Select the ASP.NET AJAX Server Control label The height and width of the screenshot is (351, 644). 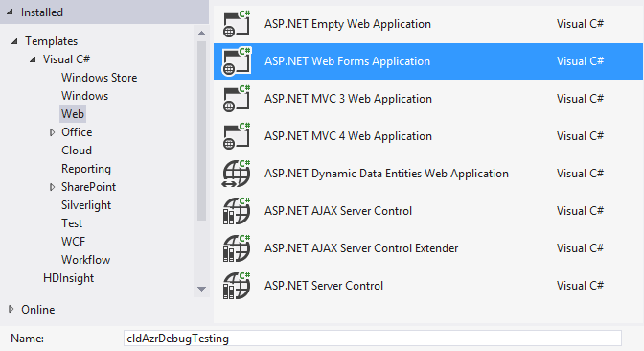click(338, 211)
